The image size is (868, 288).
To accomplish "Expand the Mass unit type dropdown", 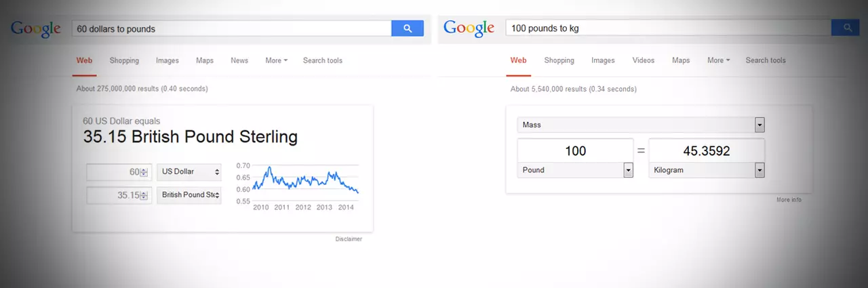I will pyautogui.click(x=641, y=125).
